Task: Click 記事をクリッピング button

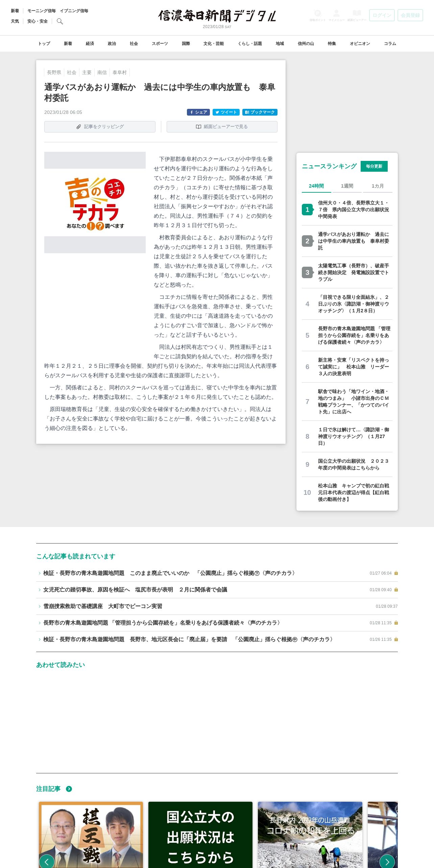Action: (x=100, y=126)
